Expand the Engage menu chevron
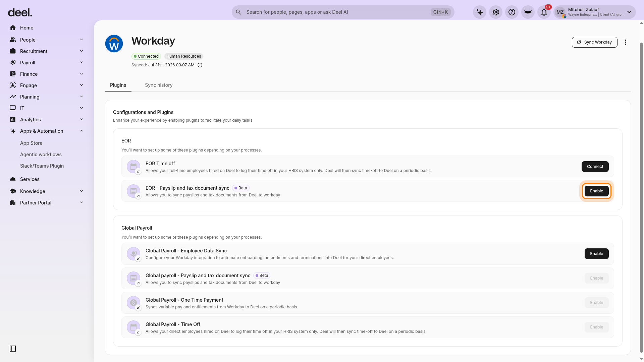 pos(82,85)
